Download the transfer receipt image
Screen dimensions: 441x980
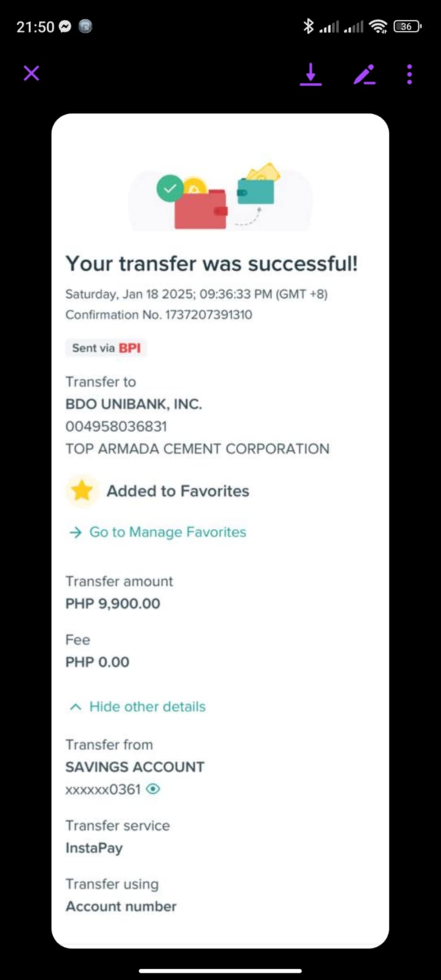[x=311, y=74]
